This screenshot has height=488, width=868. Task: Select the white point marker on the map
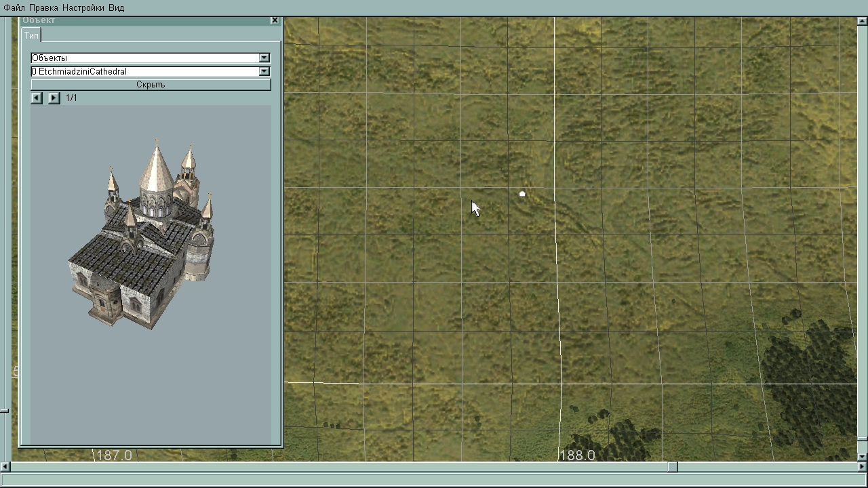[522, 194]
